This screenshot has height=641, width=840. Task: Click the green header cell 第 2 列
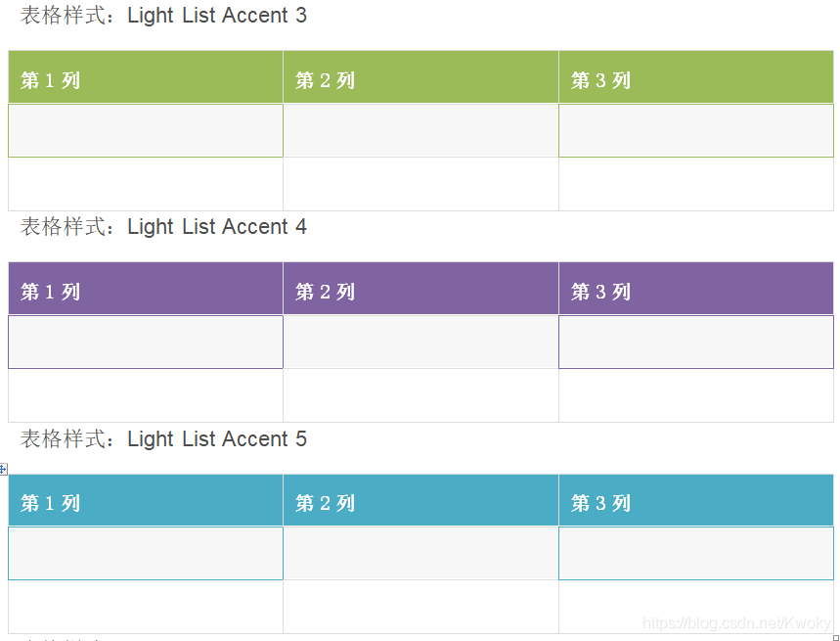tap(420, 78)
